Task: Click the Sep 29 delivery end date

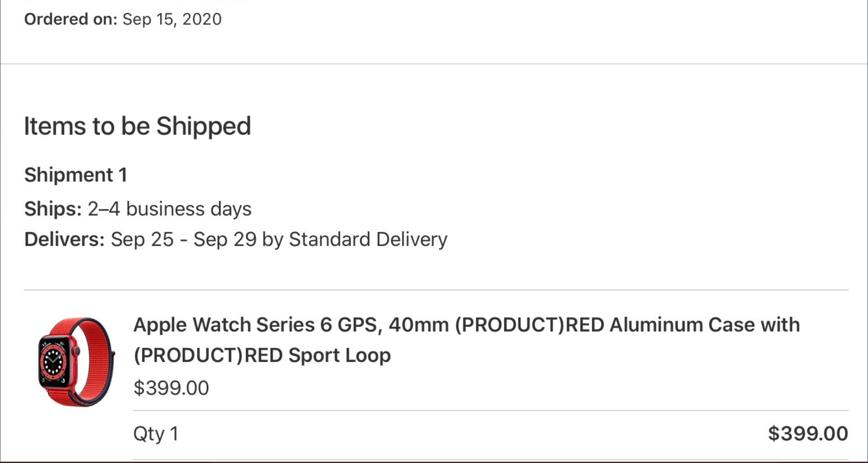Action: pyautogui.click(x=225, y=239)
